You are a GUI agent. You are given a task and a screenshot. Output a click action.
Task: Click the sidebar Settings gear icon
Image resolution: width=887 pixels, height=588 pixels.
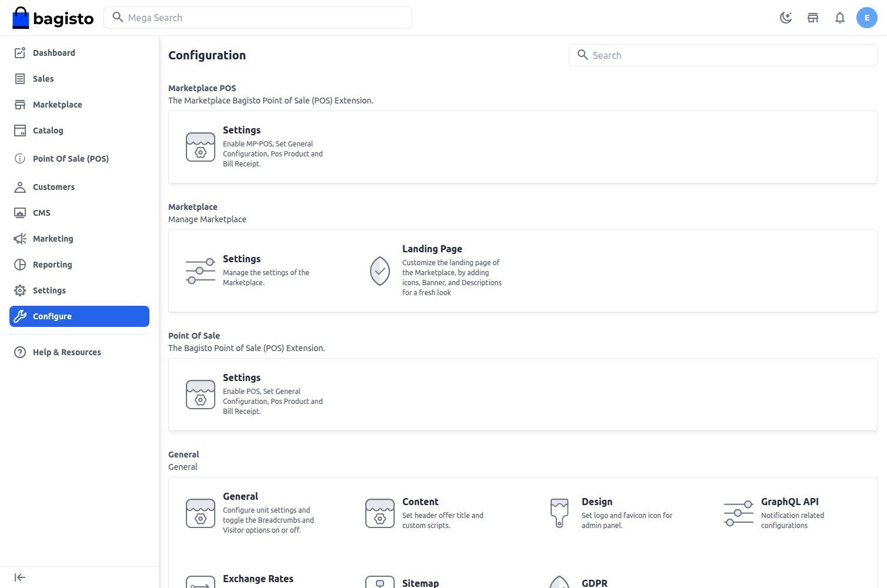[x=20, y=290]
